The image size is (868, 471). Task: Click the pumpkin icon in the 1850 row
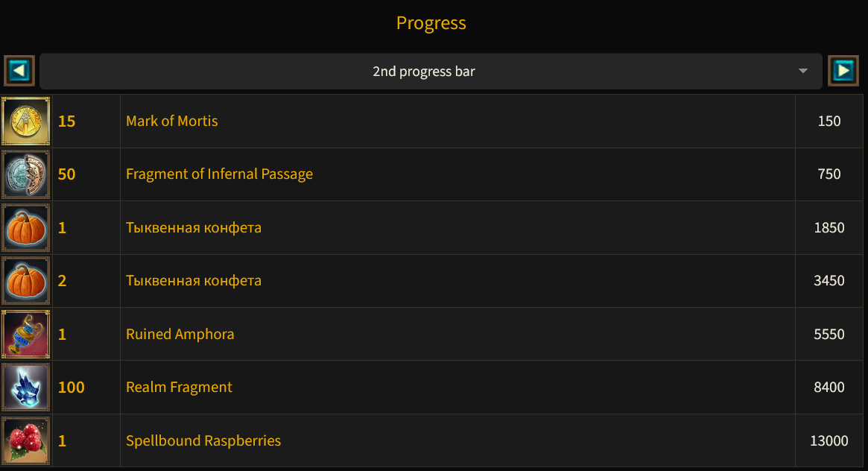coord(26,227)
